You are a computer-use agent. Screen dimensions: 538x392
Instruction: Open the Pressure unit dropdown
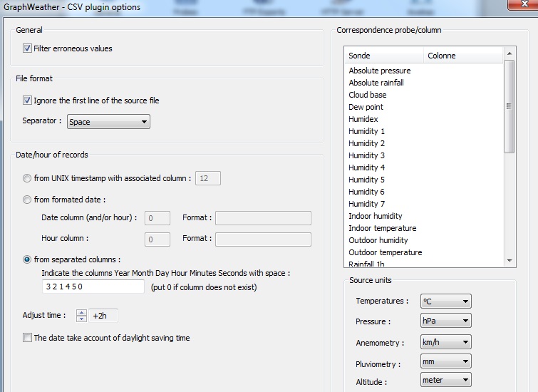(445, 321)
